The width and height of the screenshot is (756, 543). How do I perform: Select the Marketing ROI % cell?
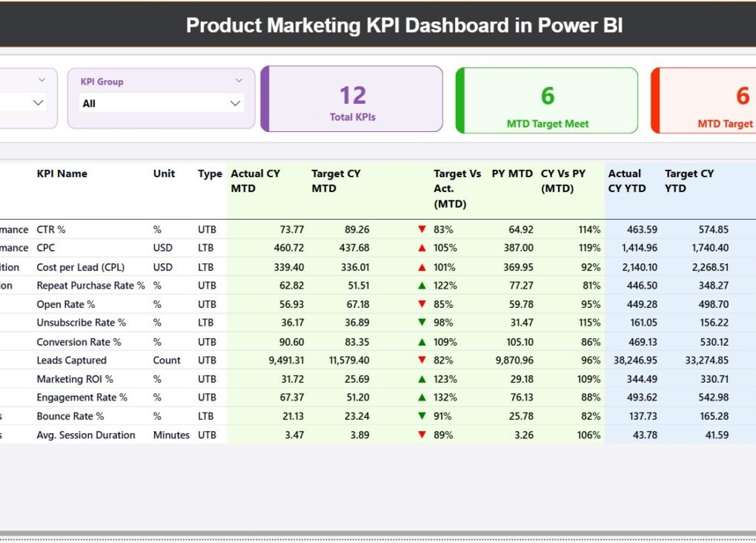[75, 379]
